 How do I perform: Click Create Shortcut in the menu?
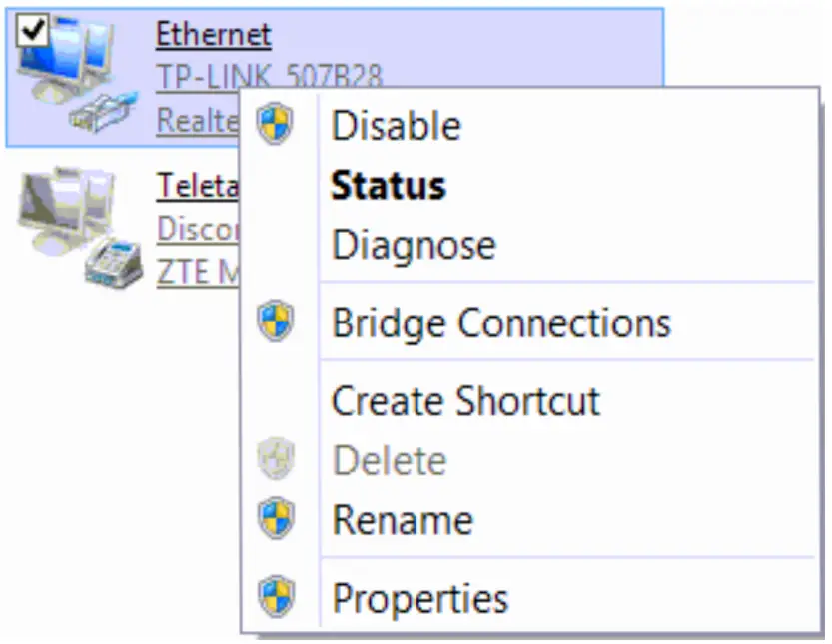pyautogui.click(x=465, y=401)
